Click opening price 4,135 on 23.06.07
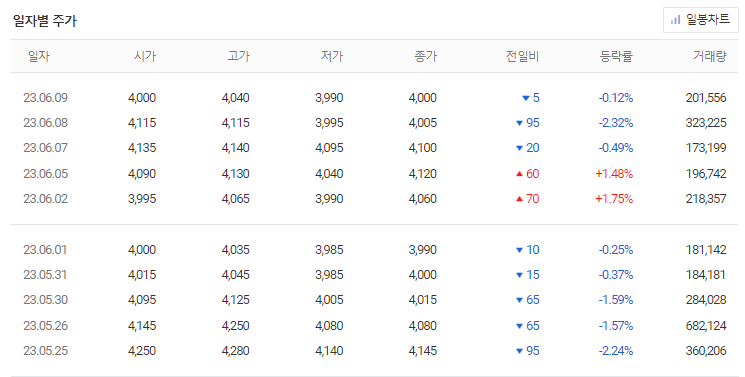745x377 pixels. (142, 148)
